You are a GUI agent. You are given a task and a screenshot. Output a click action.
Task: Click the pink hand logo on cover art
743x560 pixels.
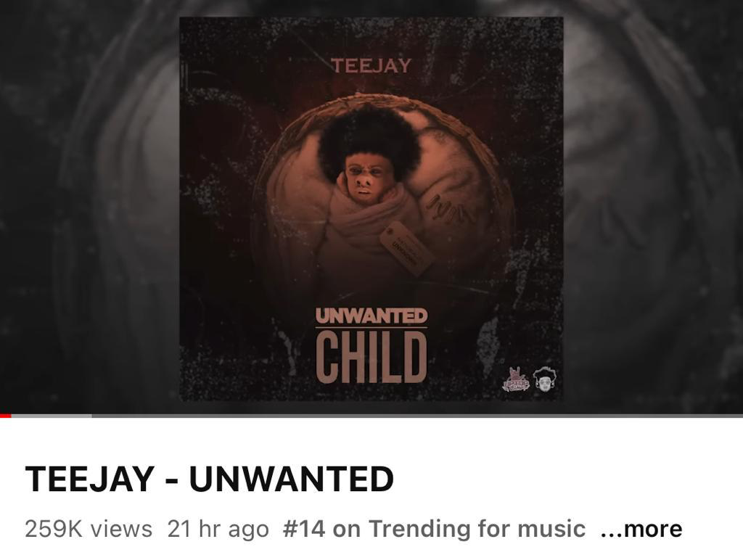pos(515,379)
